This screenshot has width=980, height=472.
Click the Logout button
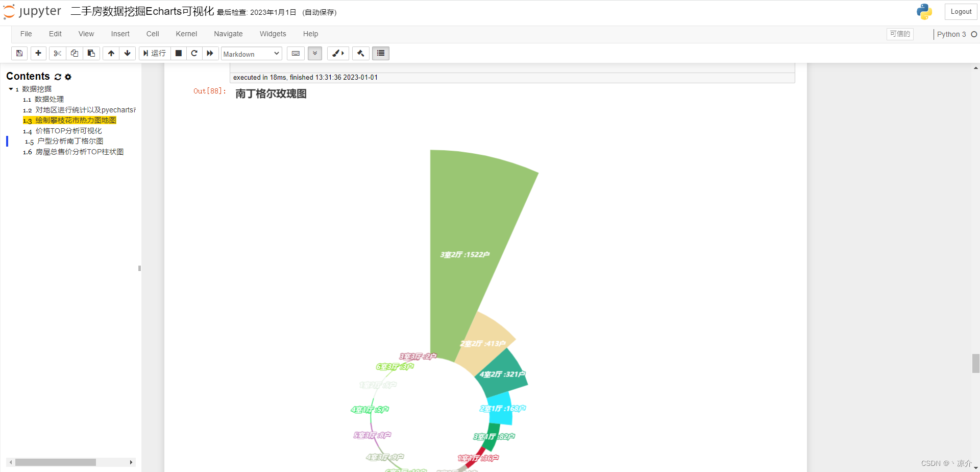[x=961, y=12]
